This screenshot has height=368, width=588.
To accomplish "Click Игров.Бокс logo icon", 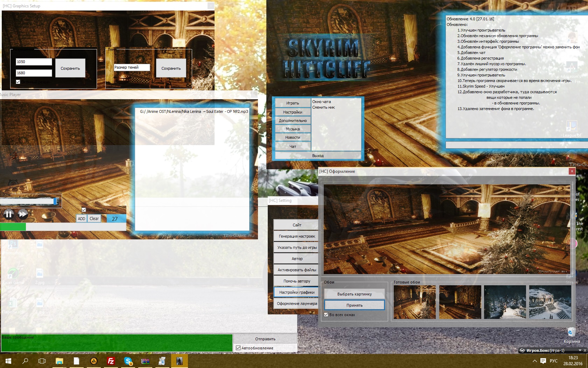I will point(522,350).
